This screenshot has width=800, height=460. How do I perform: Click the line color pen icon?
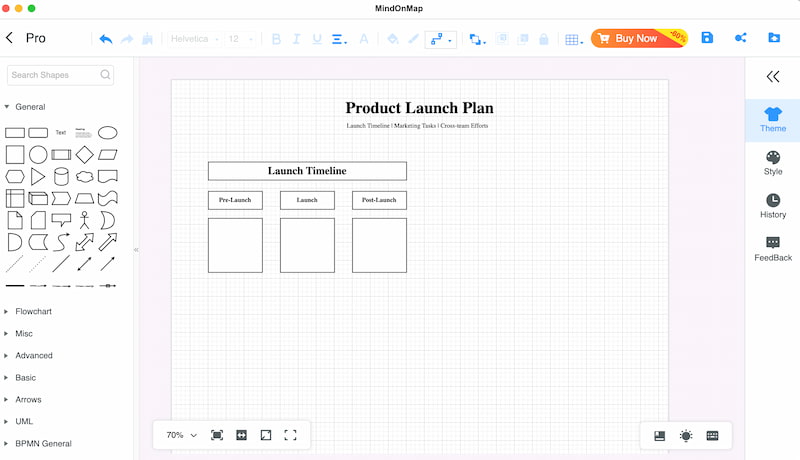(413, 39)
